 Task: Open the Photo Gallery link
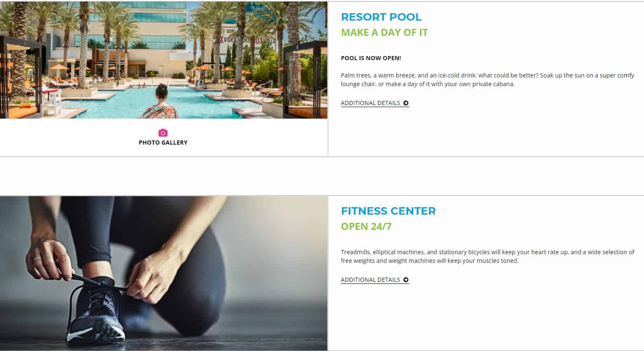[163, 143]
